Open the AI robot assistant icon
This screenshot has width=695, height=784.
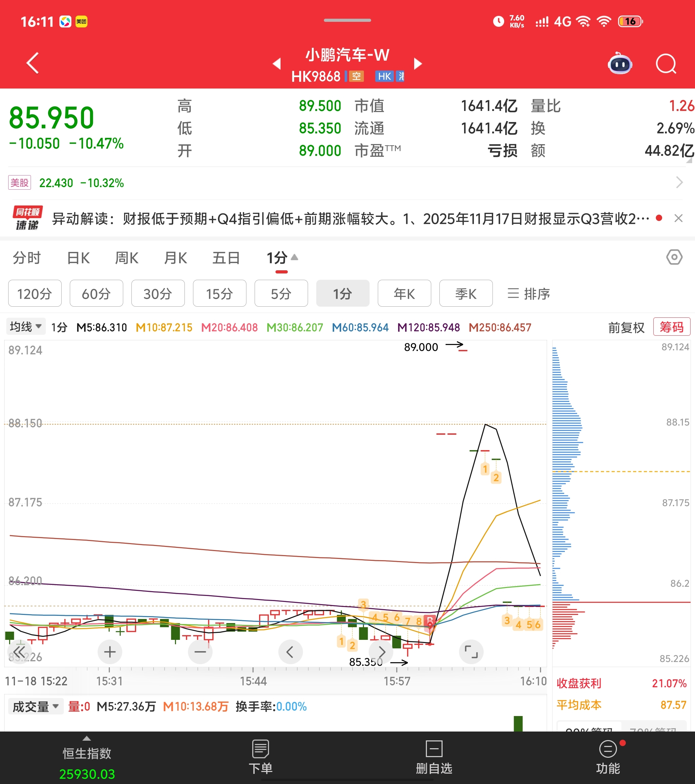619,64
